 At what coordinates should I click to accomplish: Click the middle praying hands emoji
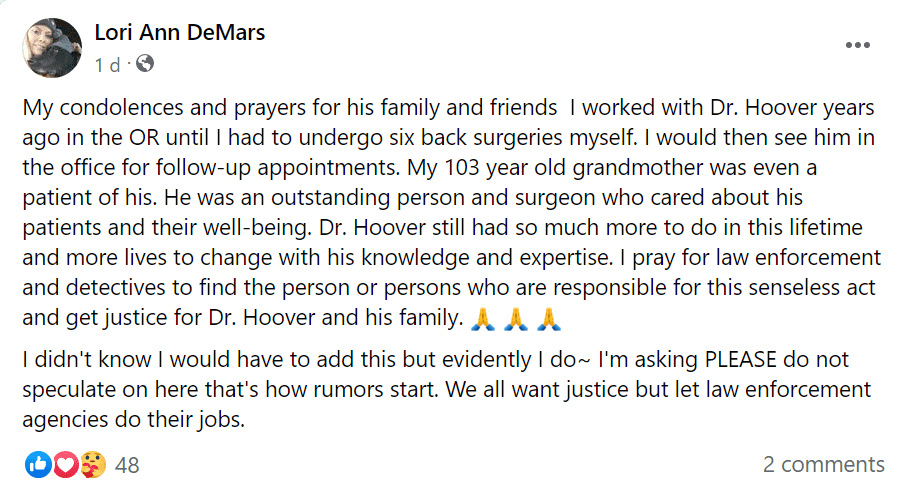coord(514,320)
